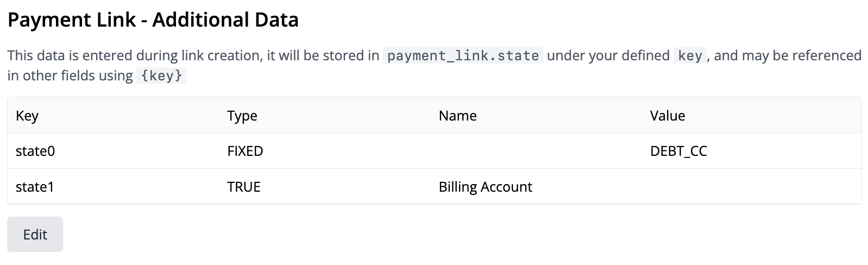This screenshot has height=265, width=868.
Task: Click the {key} code snippet
Action: [x=161, y=75]
